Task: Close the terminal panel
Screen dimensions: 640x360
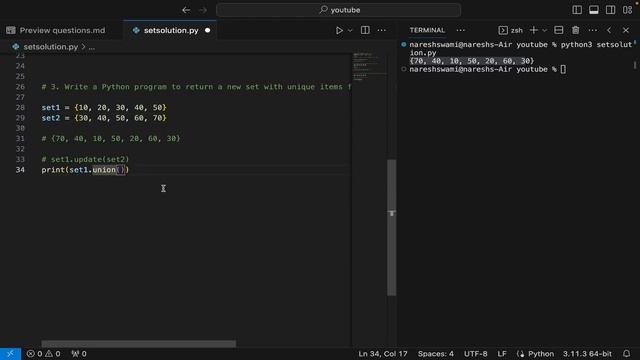Action: point(626,30)
